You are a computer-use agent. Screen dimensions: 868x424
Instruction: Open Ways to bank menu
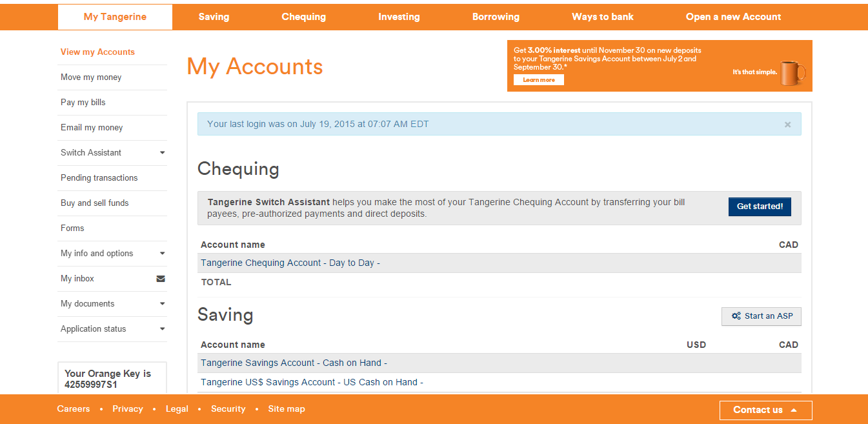click(x=603, y=17)
